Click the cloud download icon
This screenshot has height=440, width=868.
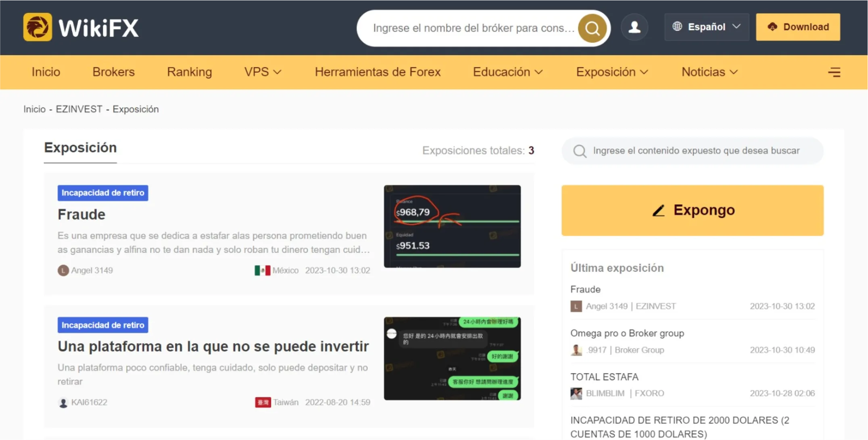[x=772, y=27]
